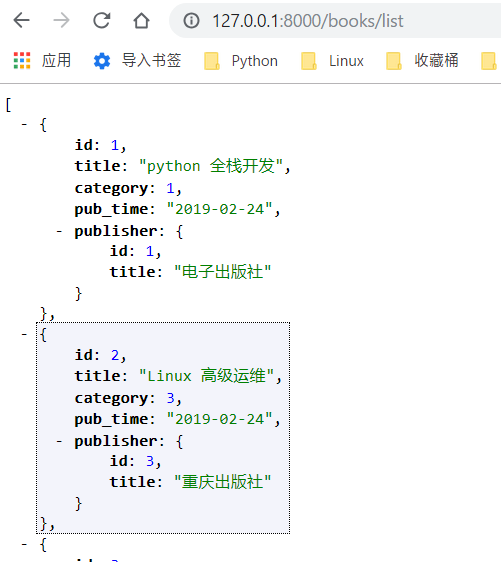Screen dimensions: 501x562
Task: Click the publisher id value 3
Action: click(x=150, y=461)
